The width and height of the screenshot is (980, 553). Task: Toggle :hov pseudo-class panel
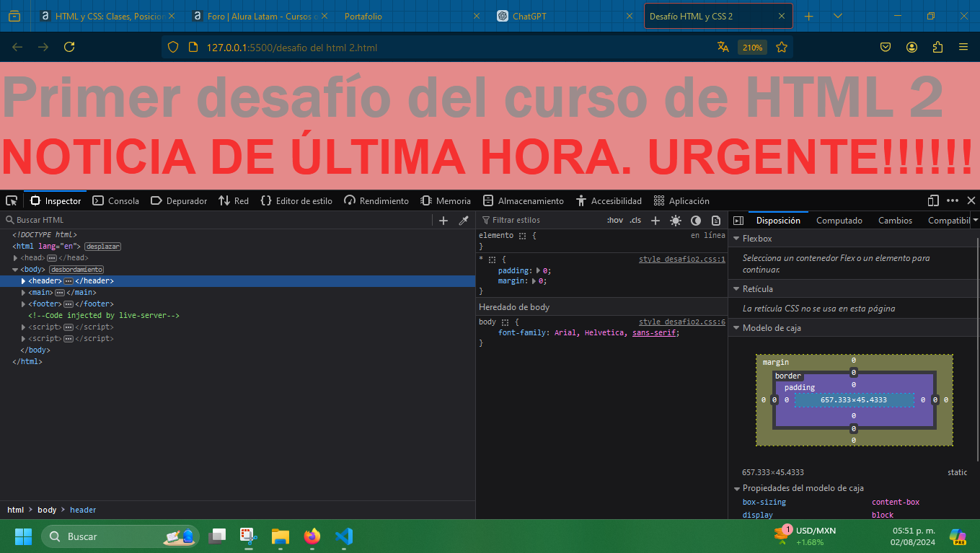[x=615, y=220]
